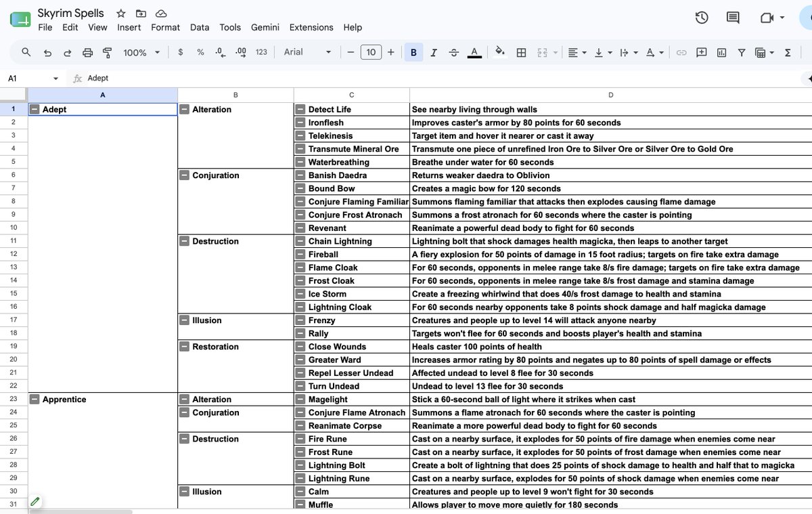
Task: Insert a link
Action: 681,52
